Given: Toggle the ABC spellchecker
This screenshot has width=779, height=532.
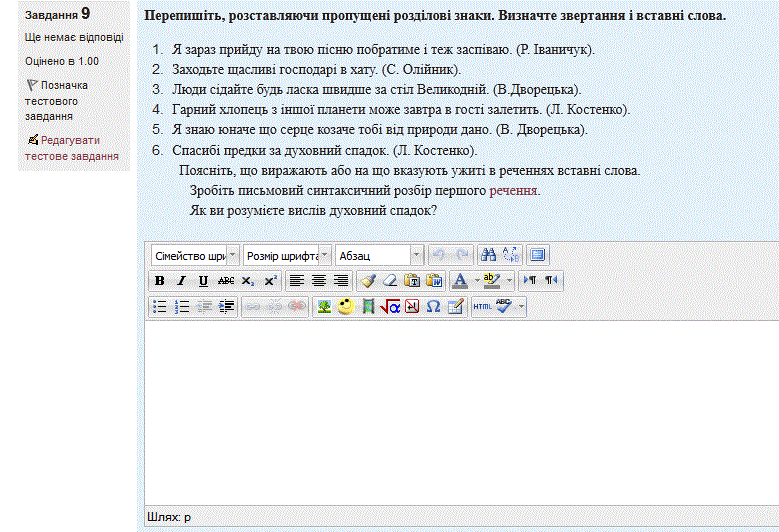Looking at the screenshot, I should (504, 306).
